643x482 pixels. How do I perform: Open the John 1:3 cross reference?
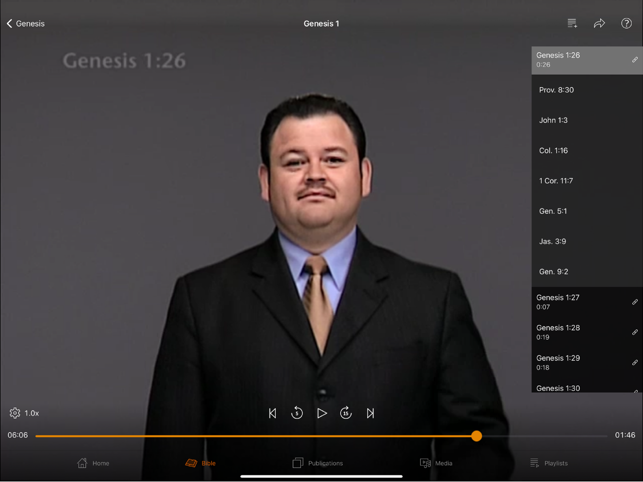[x=587, y=120]
